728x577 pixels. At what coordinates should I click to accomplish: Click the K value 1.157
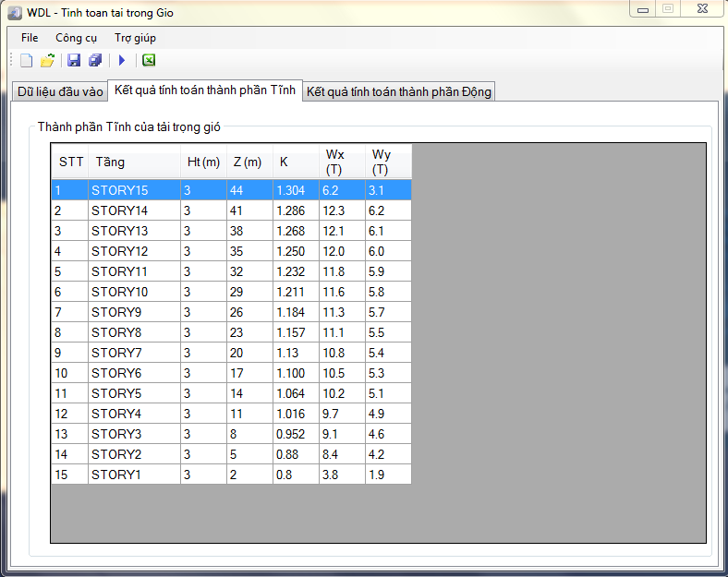tap(296, 332)
